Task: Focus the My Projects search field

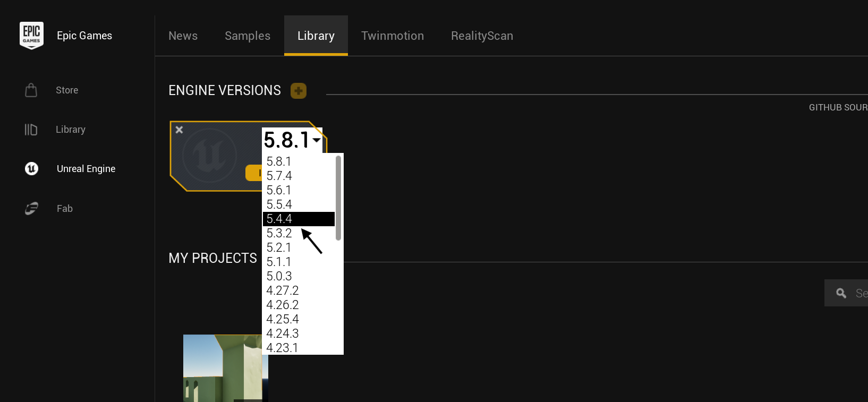Action: click(846, 293)
